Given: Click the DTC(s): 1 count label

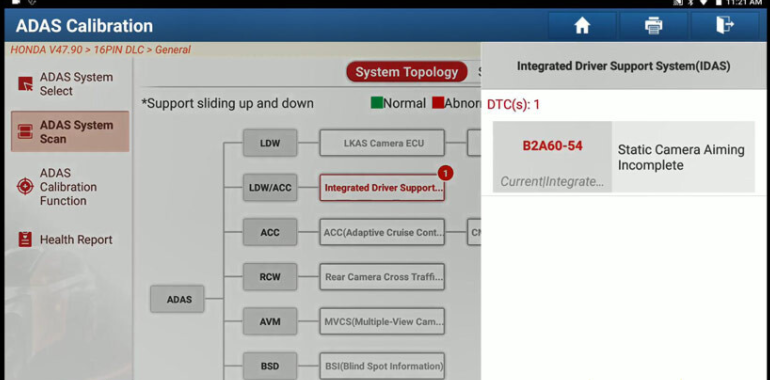Looking at the screenshot, I should coord(513,105).
